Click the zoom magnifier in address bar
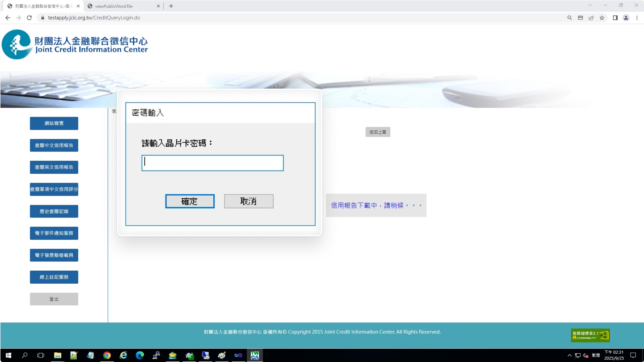Viewport: 644px width, 362px height. [569, 18]
